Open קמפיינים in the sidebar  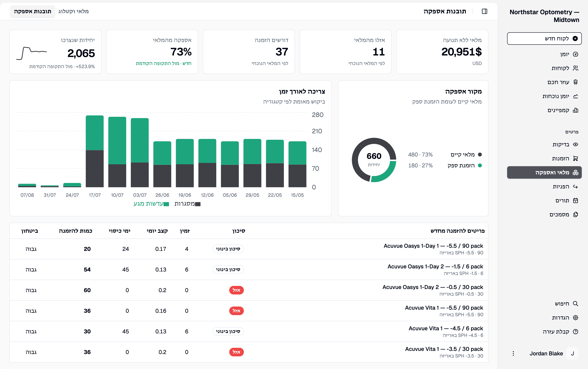coord(544,110)
